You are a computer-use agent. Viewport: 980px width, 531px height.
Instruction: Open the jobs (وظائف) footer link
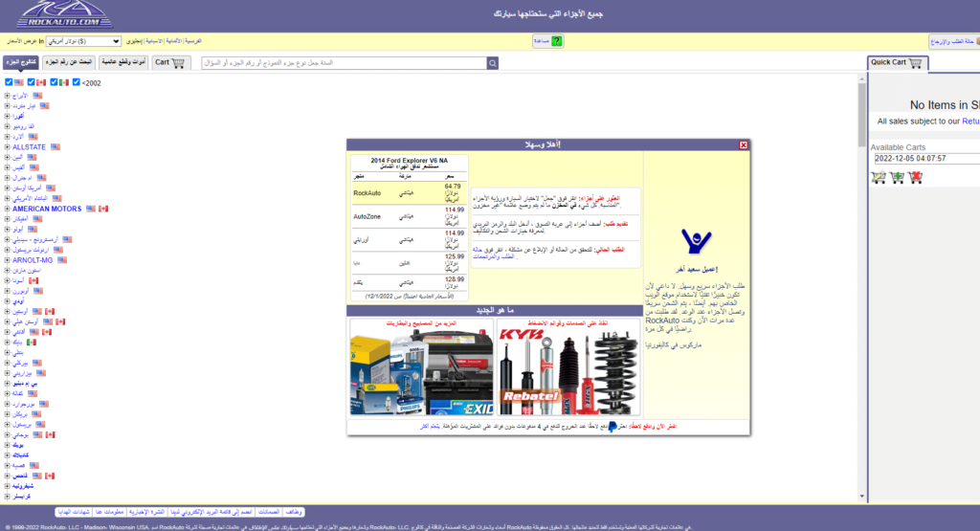pos(293,512)
